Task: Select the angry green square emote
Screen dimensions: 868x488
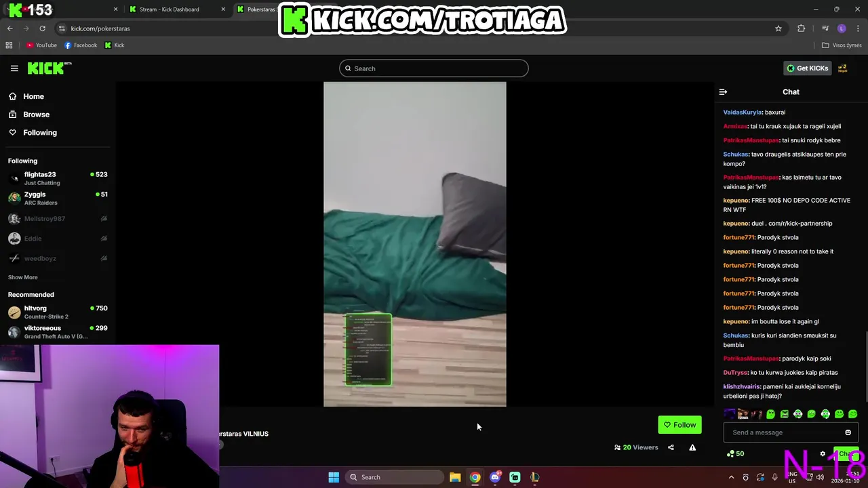Action: coord(785,414)
